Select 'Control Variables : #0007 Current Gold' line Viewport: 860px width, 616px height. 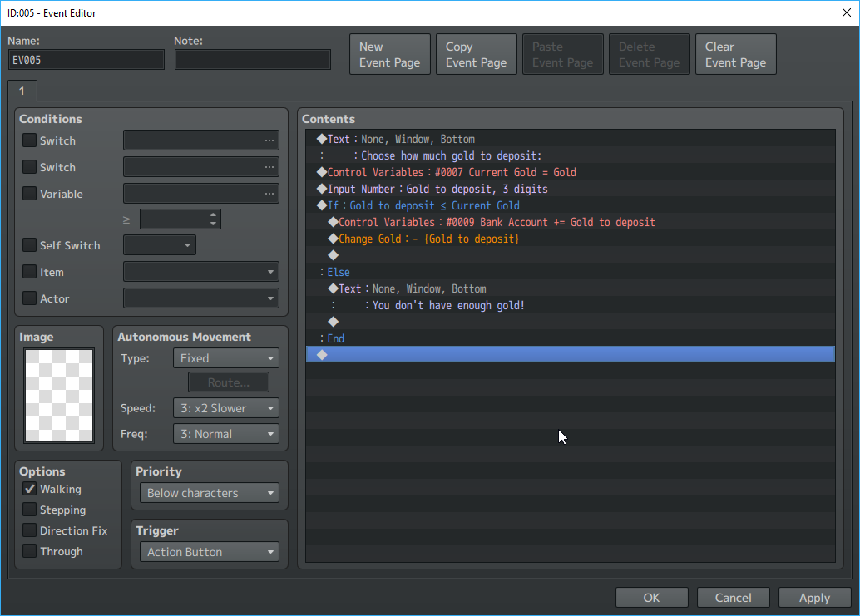tap(571, 172)
